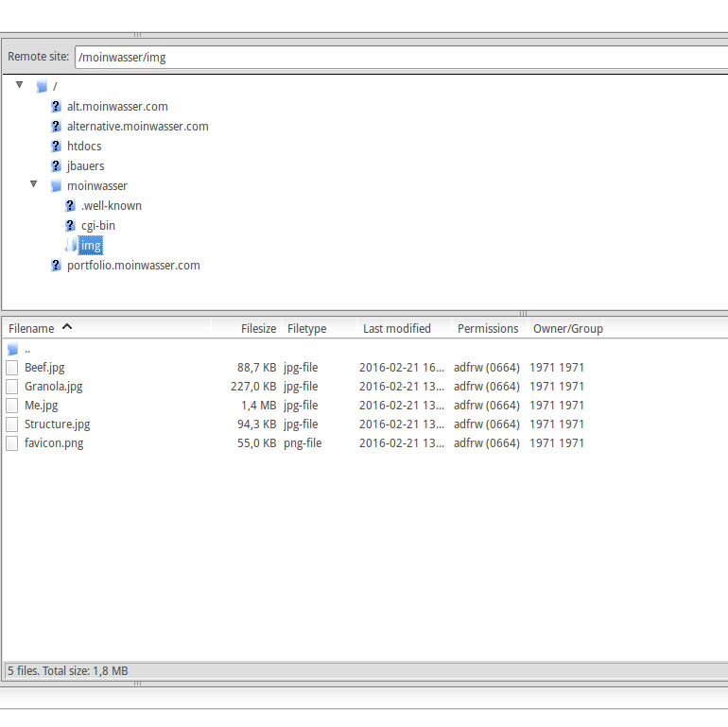Click the Beef.jpg file icon
Image resolution: width=728 pixels, height=727 pixels.
pyautogui.click(x=12, y=367)
